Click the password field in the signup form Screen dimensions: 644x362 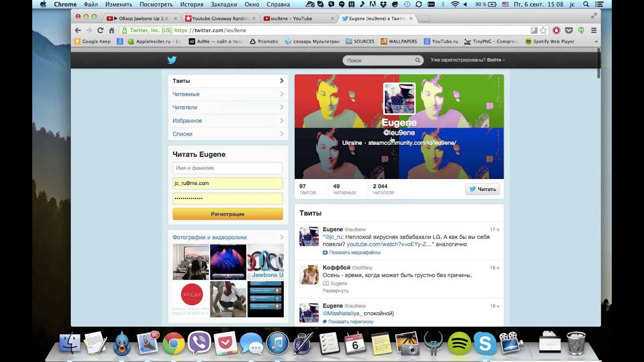(227, 199)
